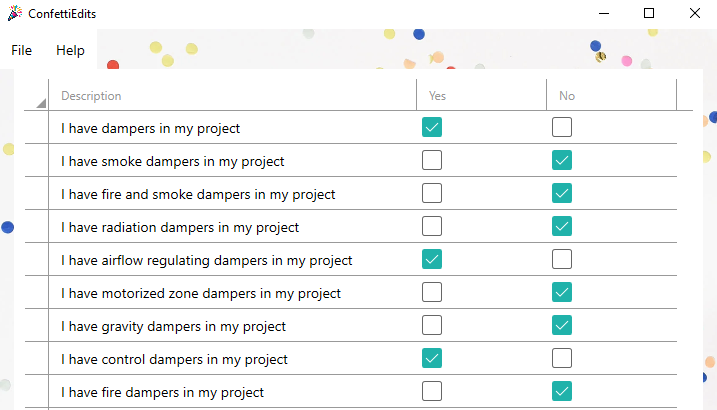Uncheck Yes for airflow regulating dampers
Screen dimensions: 717x410
pyautogui.click(x=432, y=260)
